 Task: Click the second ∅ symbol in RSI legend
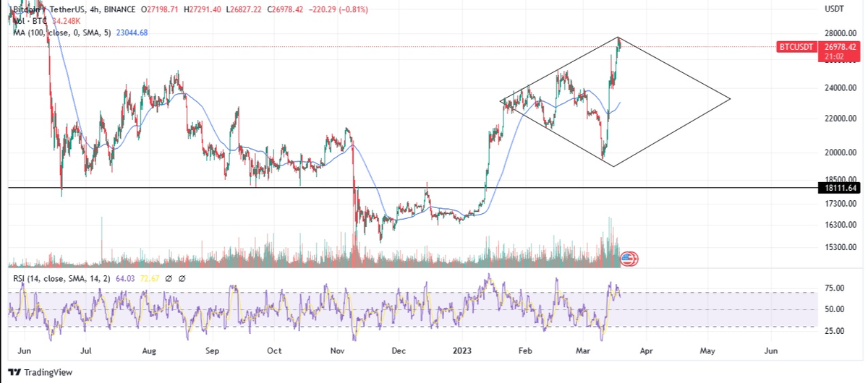pyautogui.click(x=182, y=279)
